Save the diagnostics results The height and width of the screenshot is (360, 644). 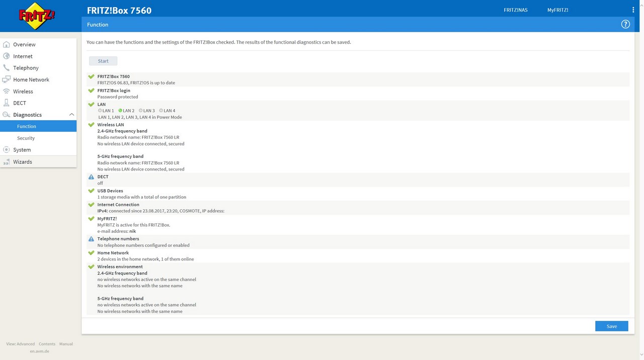point(612,326)
